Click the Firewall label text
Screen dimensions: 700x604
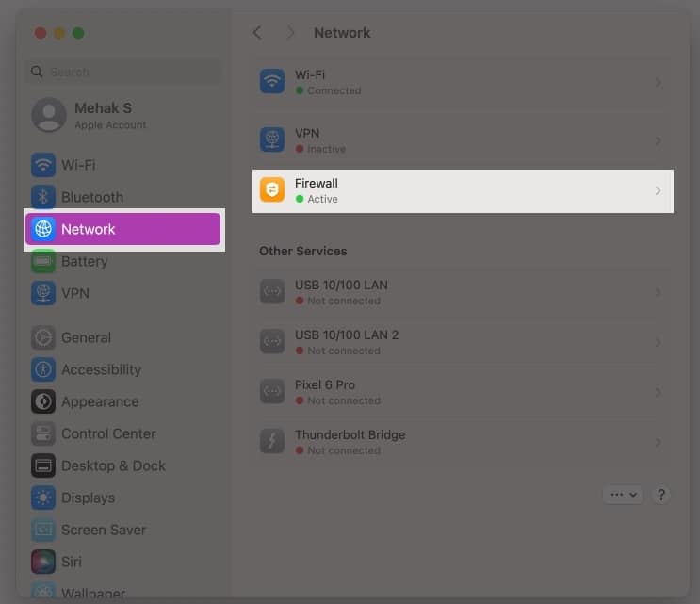317,183
